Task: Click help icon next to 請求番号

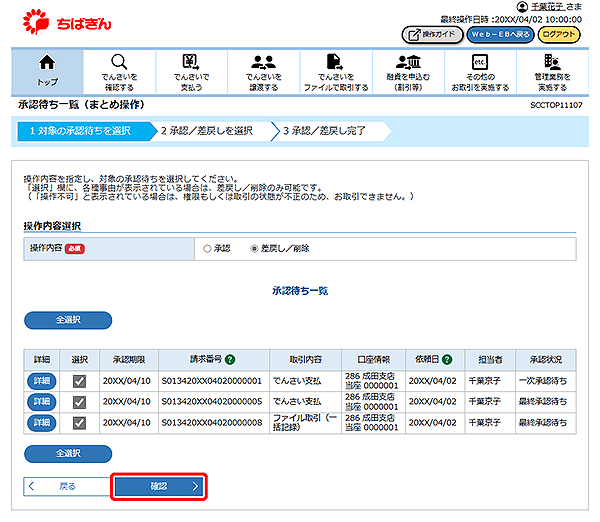Action: 231,359
